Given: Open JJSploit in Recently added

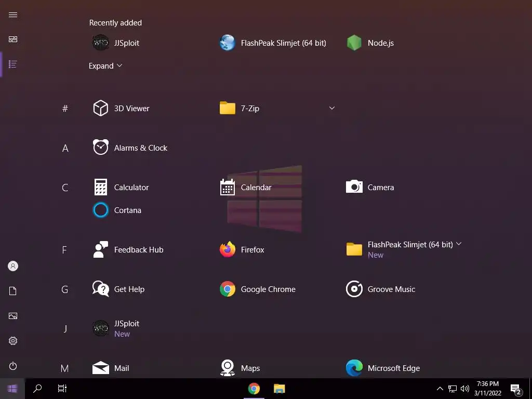Looking at the screenshot, I should (x=116, y=43).
